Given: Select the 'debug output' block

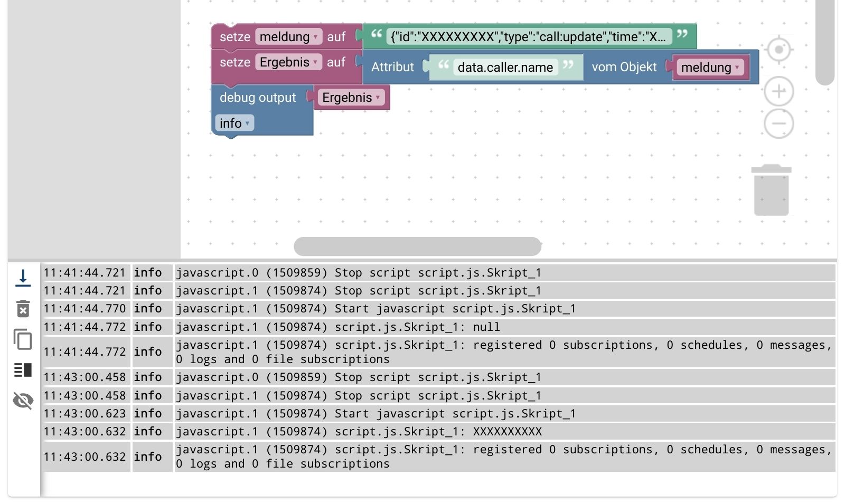Looking at the screenshot, I should coord(258,98).
